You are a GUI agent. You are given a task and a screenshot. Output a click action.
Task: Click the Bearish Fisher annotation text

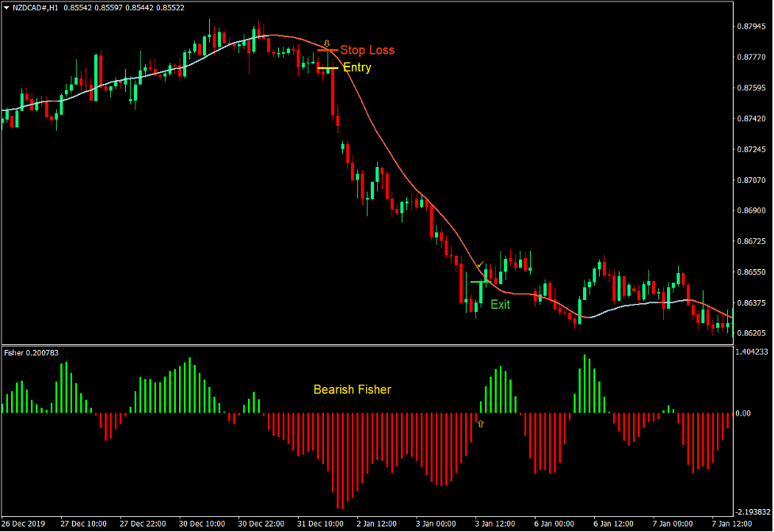(352, 389)
